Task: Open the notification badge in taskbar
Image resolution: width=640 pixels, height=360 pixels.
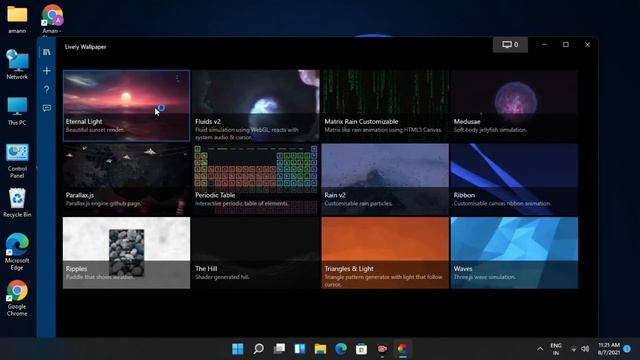Action: 627,349
